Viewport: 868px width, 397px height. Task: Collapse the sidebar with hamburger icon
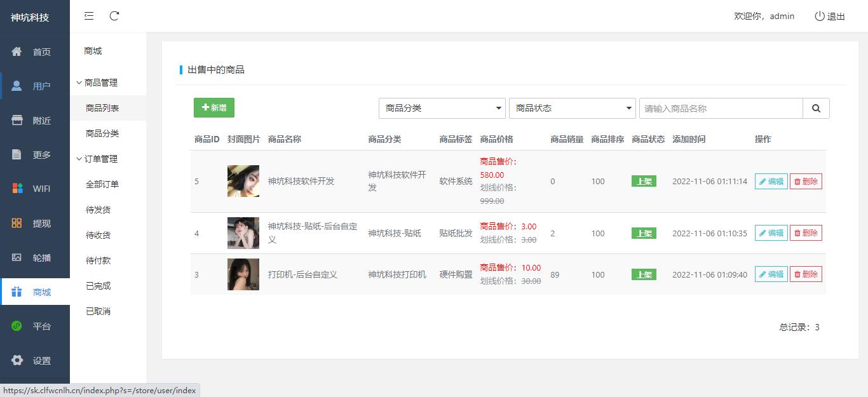[x=89, y=16]
